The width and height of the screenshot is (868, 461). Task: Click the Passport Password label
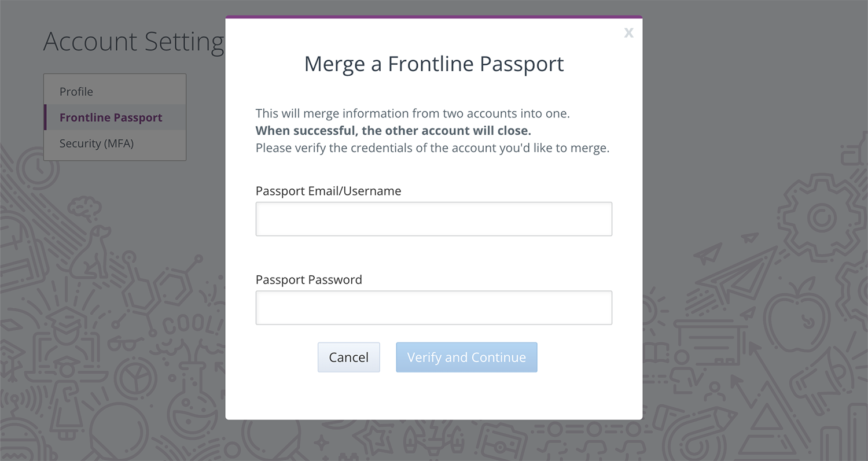(x=308, y=279)
